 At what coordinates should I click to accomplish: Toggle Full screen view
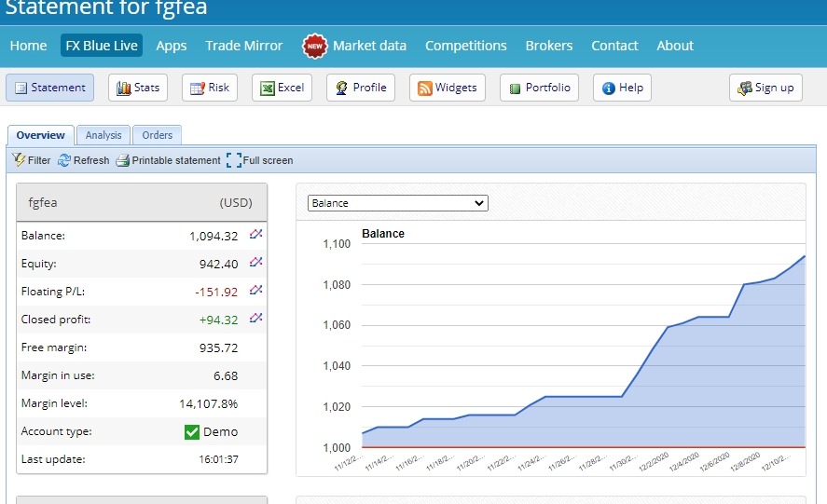click(x=234, y=160)
